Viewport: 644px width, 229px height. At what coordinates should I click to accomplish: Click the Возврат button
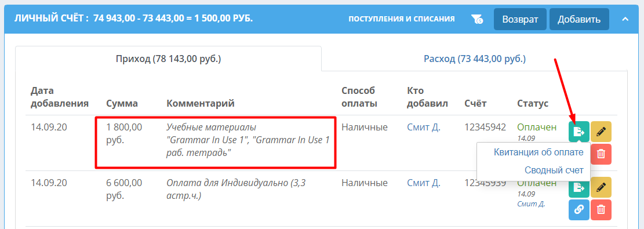point(520,19)
